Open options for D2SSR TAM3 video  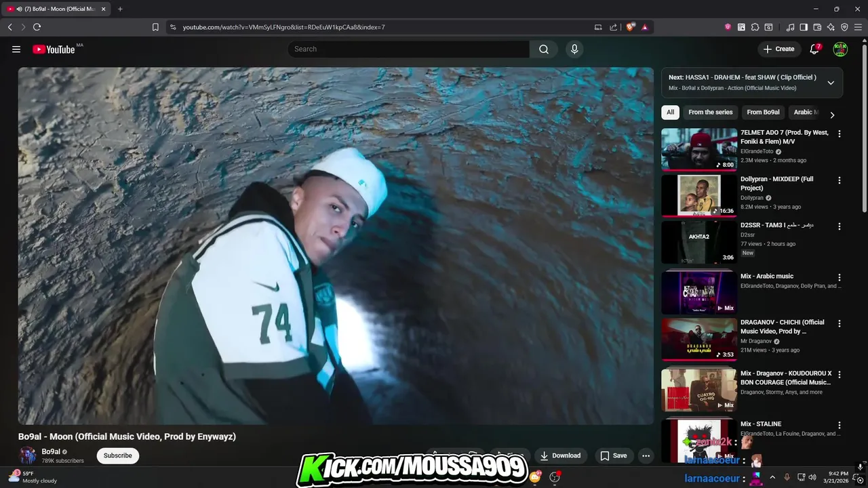839,226
